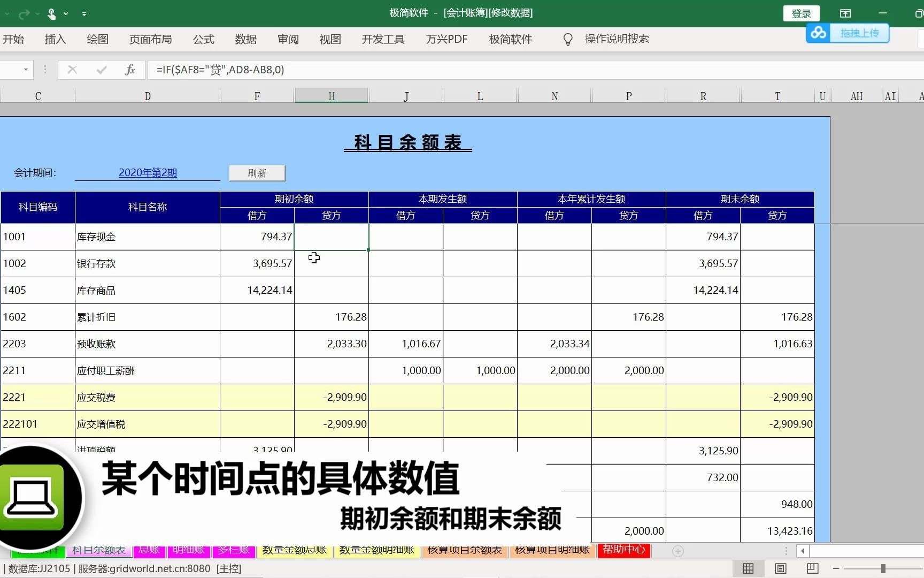Open the 开发工具 ribbon tab
Viewport: 924px width, 578px height.
point(383,39)
